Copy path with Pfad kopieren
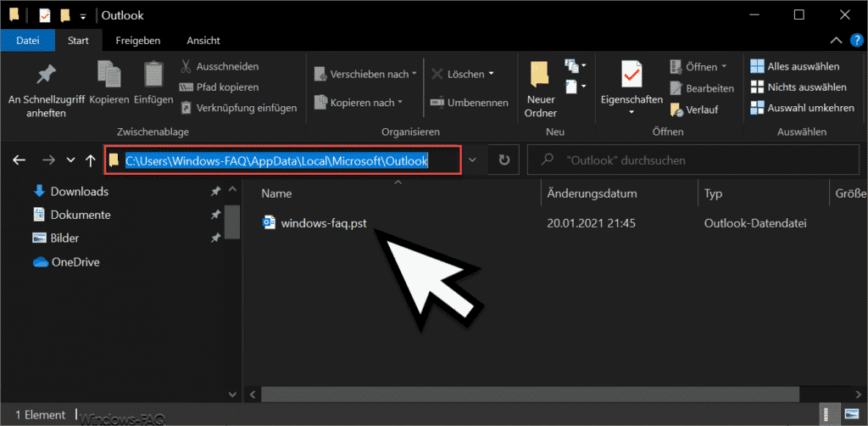Screen dimensions: 868x426 tap(220, 87)
